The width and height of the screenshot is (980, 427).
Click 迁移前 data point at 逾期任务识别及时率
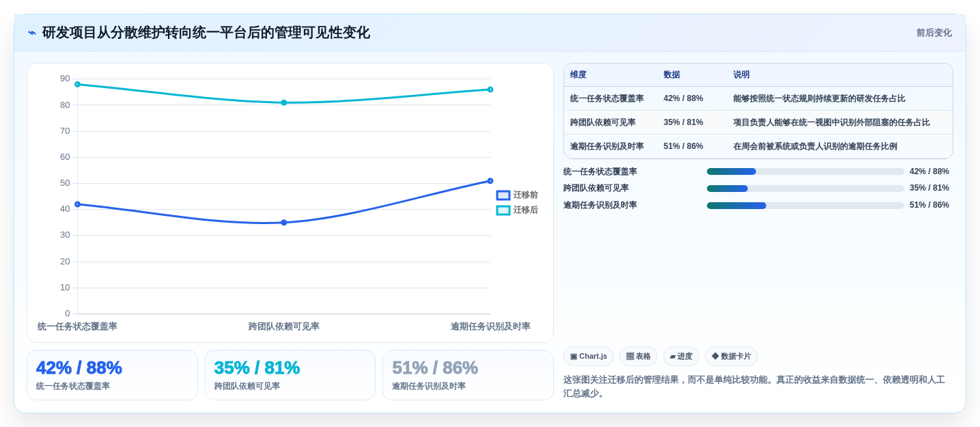[x=490, y=181]
